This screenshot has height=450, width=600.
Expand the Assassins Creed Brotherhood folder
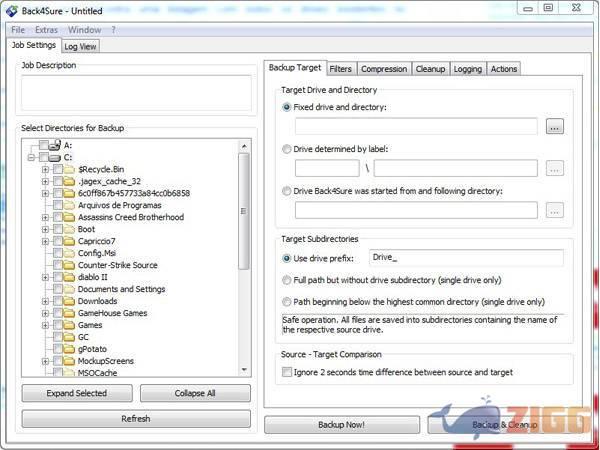tap(45, 217)
